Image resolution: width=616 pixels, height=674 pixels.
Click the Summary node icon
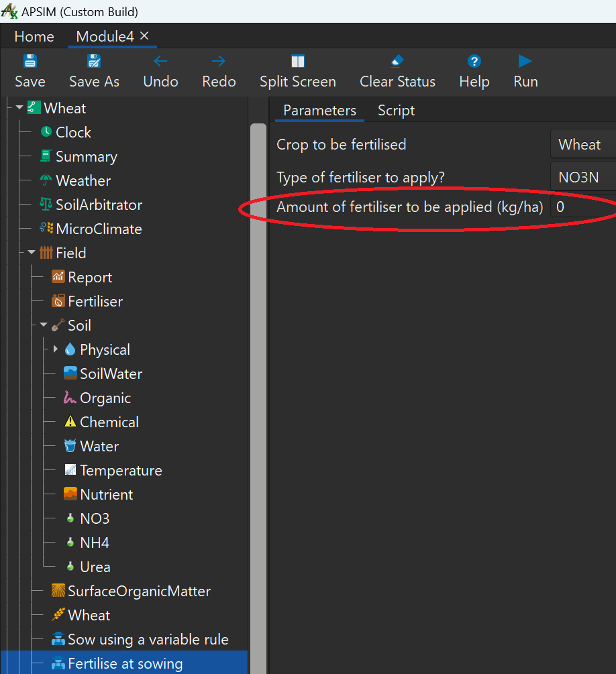(x=46, y=156)
